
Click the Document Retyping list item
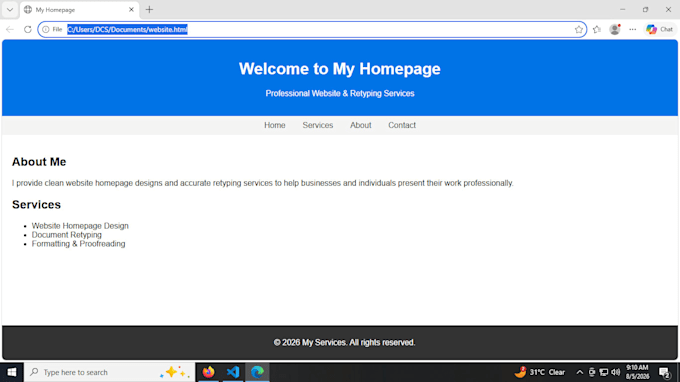pyautogui.click(x=67, y=235)
